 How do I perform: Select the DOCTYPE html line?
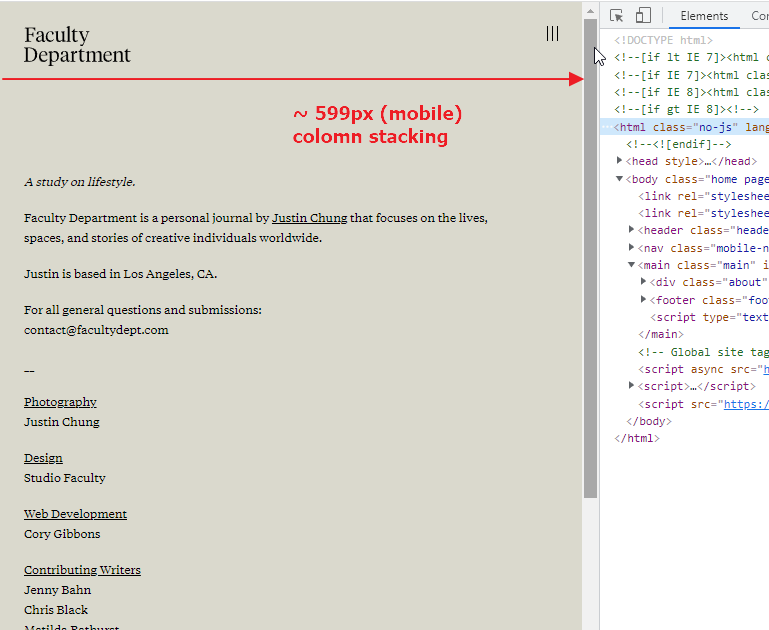[x=663, y=40]
